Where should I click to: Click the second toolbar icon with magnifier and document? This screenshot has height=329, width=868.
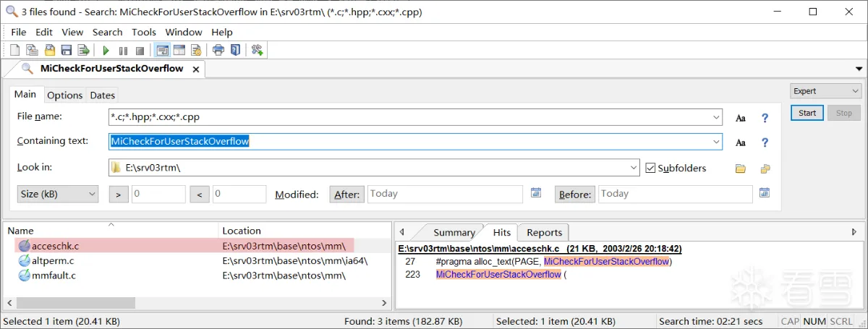[32, 50]
